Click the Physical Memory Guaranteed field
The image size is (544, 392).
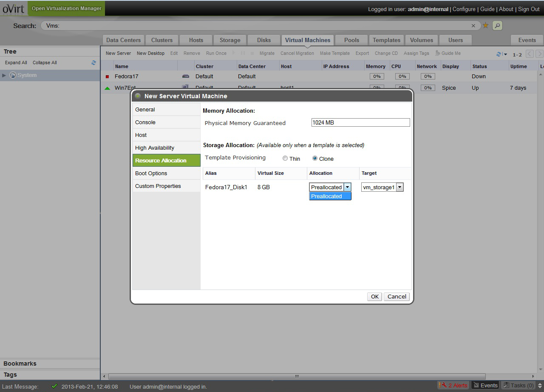click(x=360, y=122)
